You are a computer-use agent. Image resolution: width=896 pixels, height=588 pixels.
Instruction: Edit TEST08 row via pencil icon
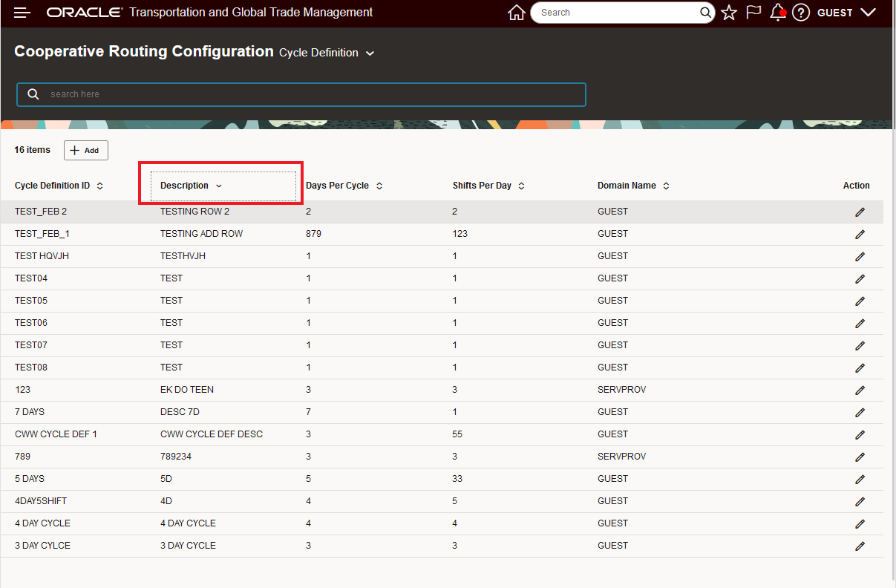coord(860,367)
